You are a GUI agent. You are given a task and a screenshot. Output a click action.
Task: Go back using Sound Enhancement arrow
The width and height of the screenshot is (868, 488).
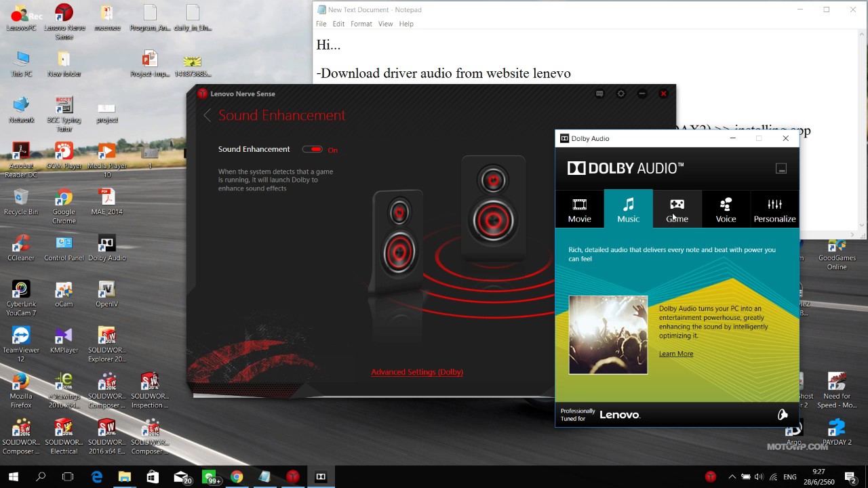coord(208,115)
